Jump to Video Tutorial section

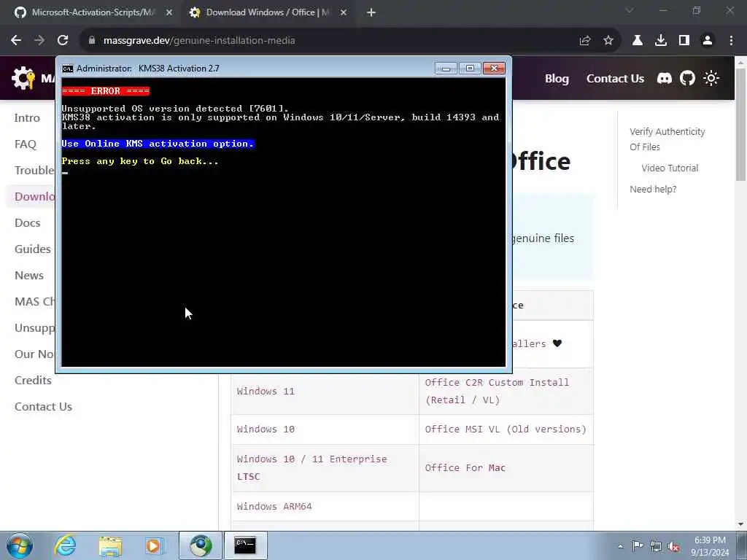point(670,168)
